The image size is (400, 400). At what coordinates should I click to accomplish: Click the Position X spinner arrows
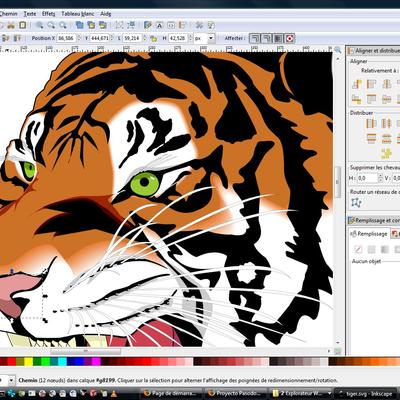click(x=79, y=39)
